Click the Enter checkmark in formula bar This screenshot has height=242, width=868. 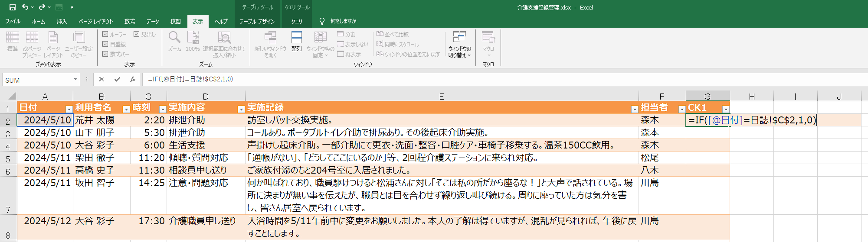pyautogui.click(x=117, y=79)
